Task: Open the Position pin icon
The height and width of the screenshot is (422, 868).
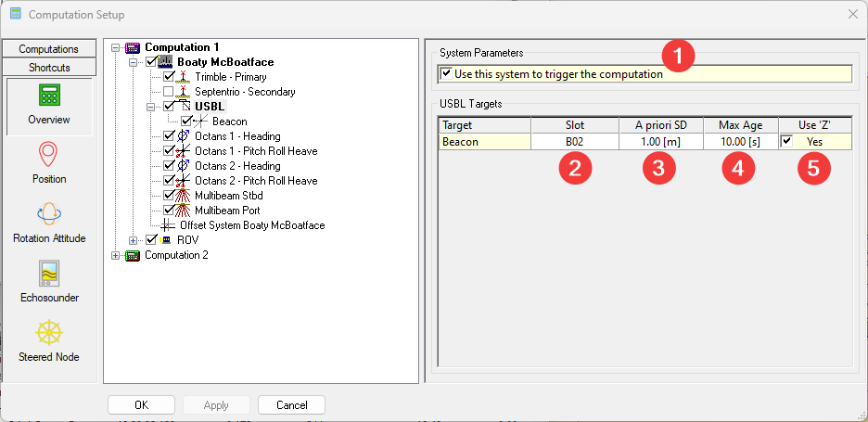Action: coord(49,154)
